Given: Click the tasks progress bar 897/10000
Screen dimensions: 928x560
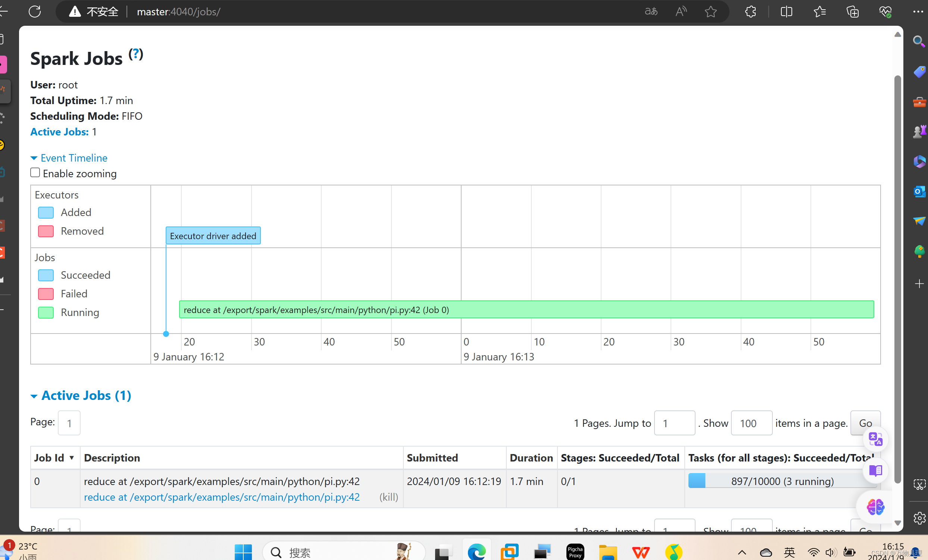Looking at the screenshot, I should point(782,481).
